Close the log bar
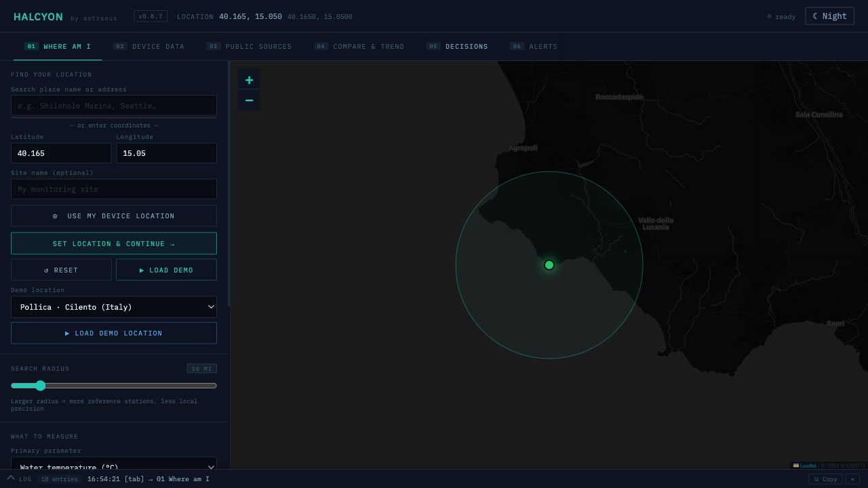Image resolution: width=868 pixels, height=488 pixels. click(x=852, y=479)
